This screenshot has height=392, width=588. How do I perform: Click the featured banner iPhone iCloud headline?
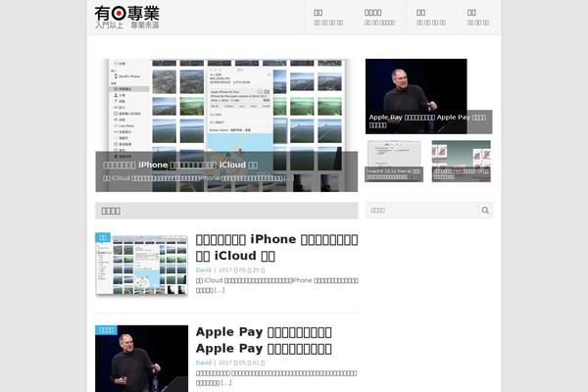click(180, 165)
